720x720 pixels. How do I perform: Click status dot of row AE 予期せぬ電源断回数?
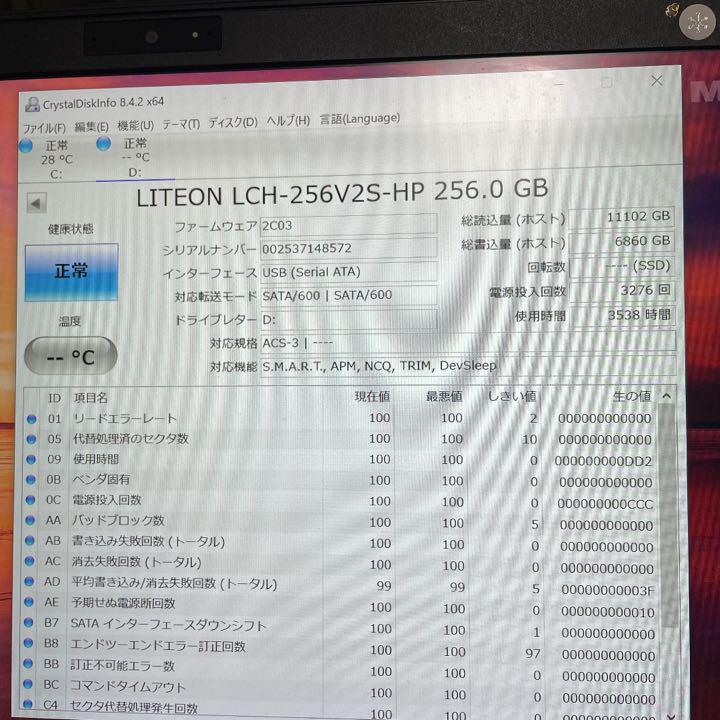point(29,602)
